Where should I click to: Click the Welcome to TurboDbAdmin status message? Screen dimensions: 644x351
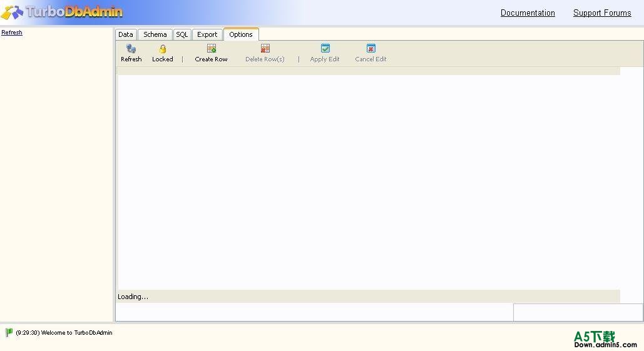[x=64, y=333]
